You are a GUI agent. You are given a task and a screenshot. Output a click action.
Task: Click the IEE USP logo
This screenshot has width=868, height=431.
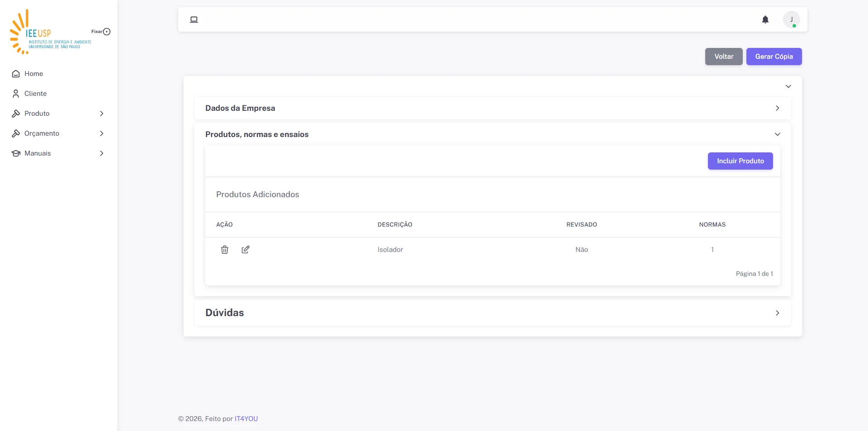(51, 32)
